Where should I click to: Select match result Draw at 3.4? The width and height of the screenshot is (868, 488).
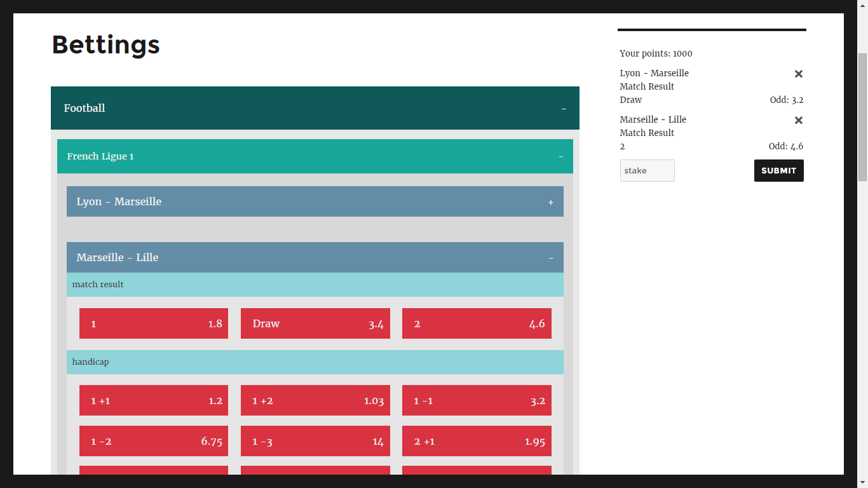coord(315,323)
